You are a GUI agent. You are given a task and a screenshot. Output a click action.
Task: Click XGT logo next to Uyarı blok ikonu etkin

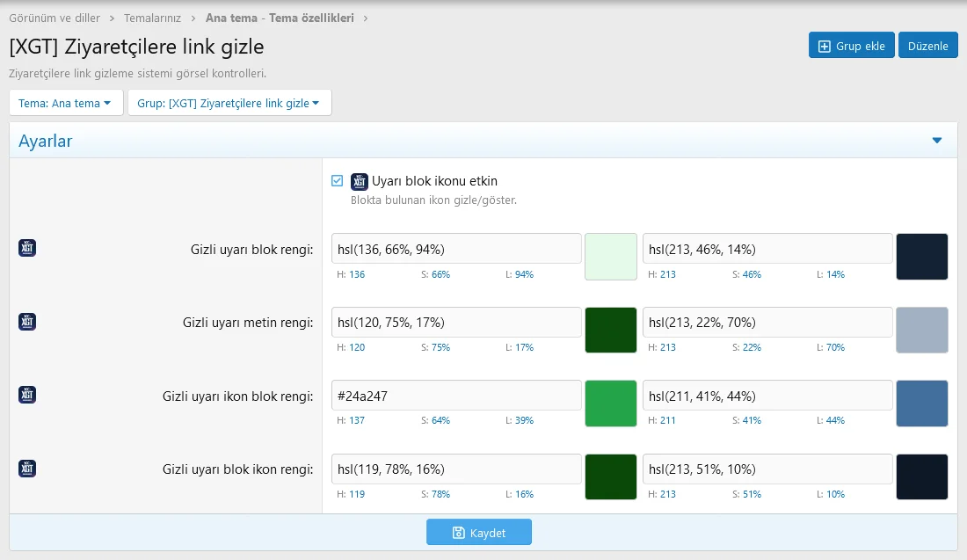coord(359,182)
